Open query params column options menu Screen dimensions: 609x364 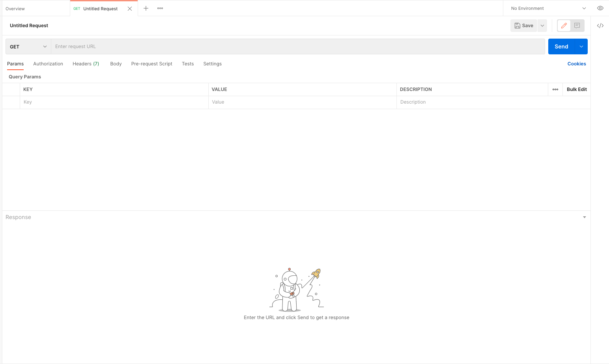(555, 89)
